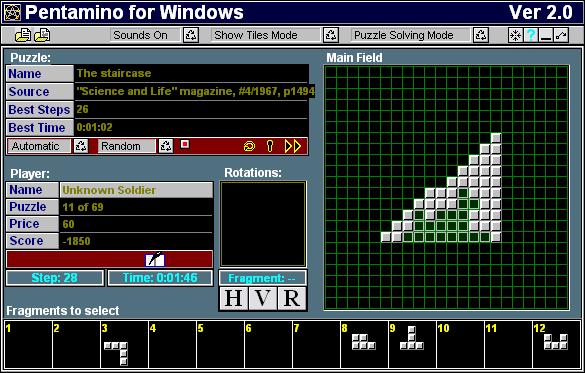Toggle the Show Tiles Mode cycle button
Image resolution: width=585 pixels, height=373 pixels.
pos(331,35)
